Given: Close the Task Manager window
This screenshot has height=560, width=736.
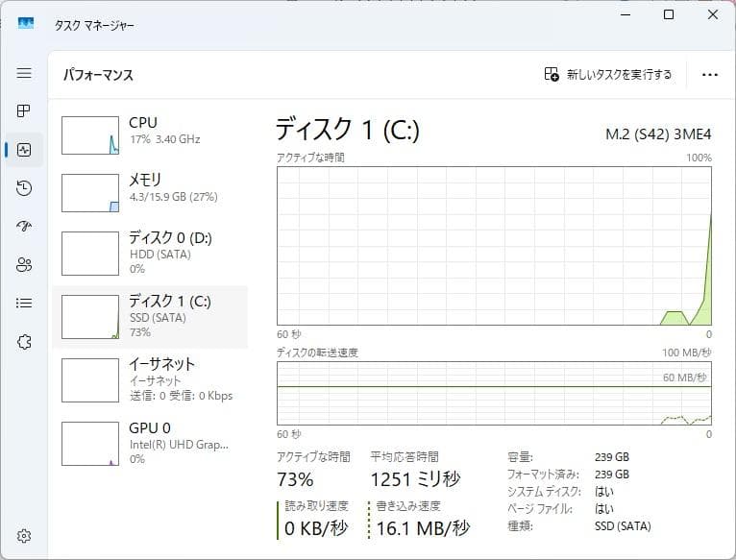Looking at the screenshot, I should [713, 14].
